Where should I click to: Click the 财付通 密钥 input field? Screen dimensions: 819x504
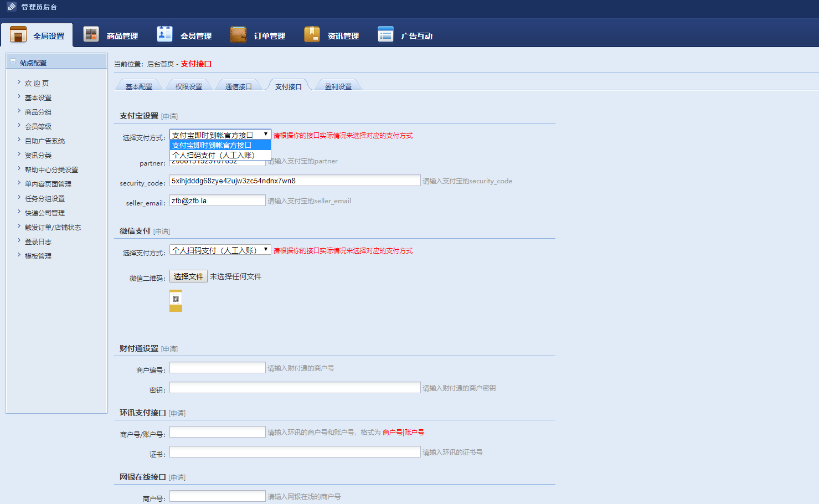[295, 388]
